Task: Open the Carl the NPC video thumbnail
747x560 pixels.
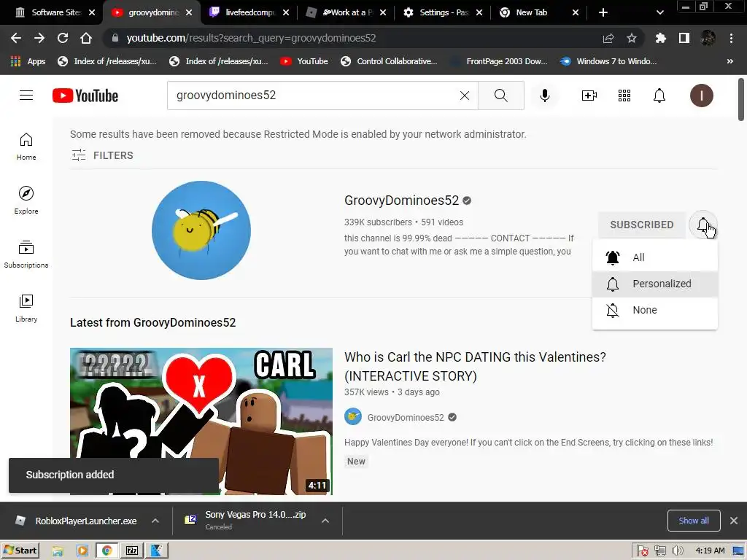Action: coord(201,421)
